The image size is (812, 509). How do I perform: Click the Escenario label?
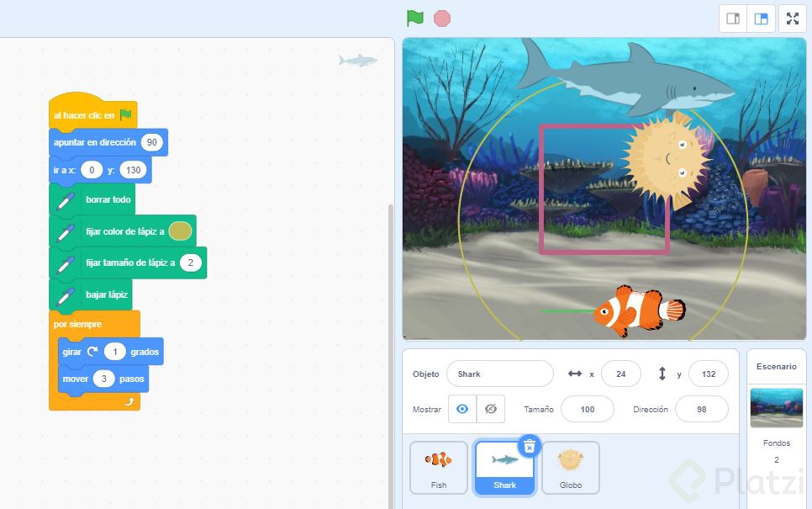tap(776, 367)
